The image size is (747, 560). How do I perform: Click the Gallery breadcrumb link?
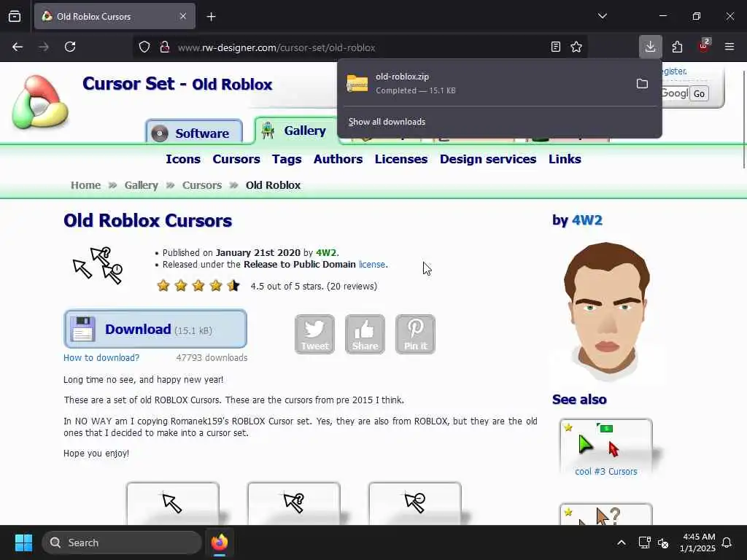click(141, 185)
